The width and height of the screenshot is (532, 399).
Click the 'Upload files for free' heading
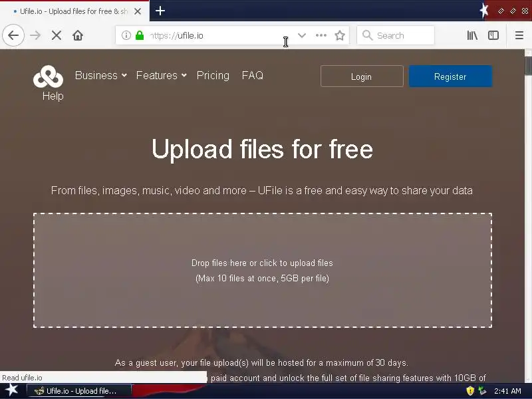click(262, 149)
